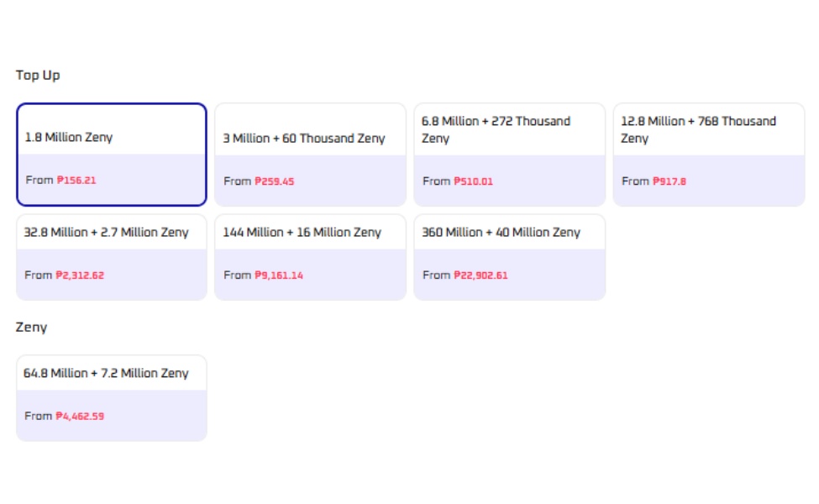This screenshot has height=504, width=819.
Task: Click the Top Up section heading
Action: 38,76
